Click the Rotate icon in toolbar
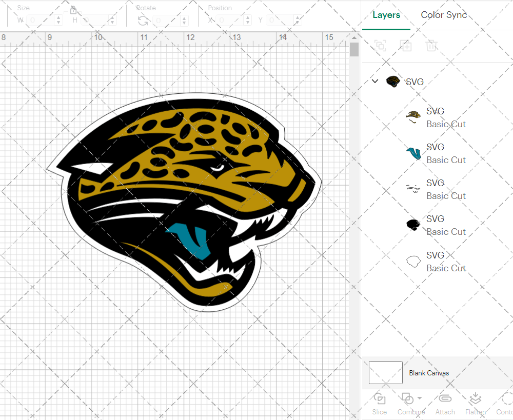The height and width of the screenshot is (420, 513). (x=143, y=21)
